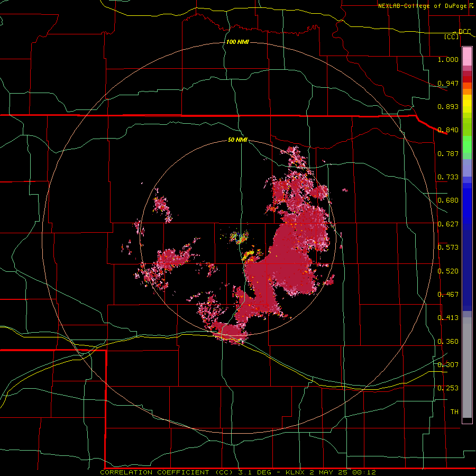Select the 0.947 scale value
The height and width of the screenshot is (476, 476).
[x=448, y=83]
